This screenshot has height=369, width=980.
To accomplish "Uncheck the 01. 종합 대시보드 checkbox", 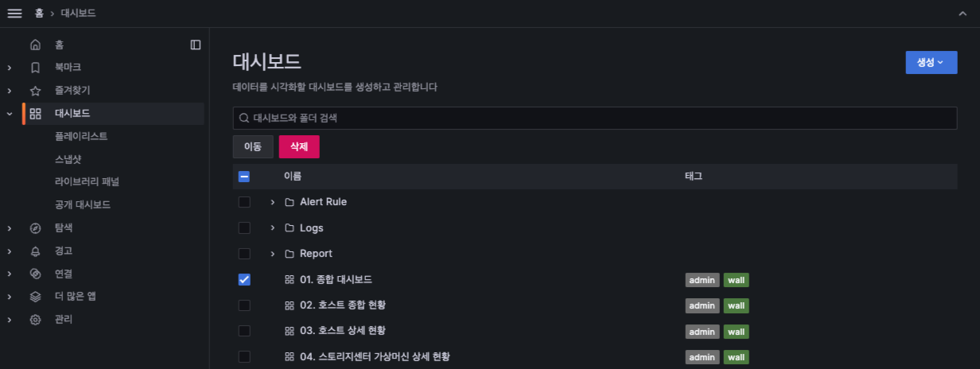I will (244, 279).
